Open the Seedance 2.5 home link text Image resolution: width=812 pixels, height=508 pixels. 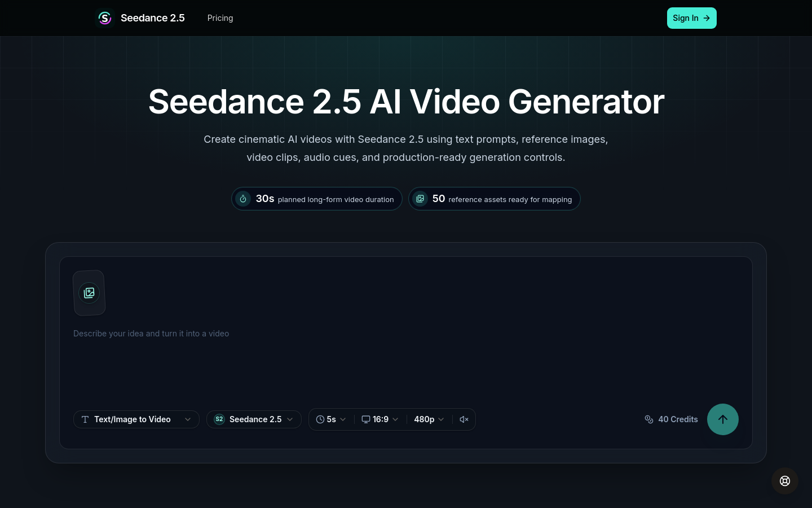coord(153,18)
